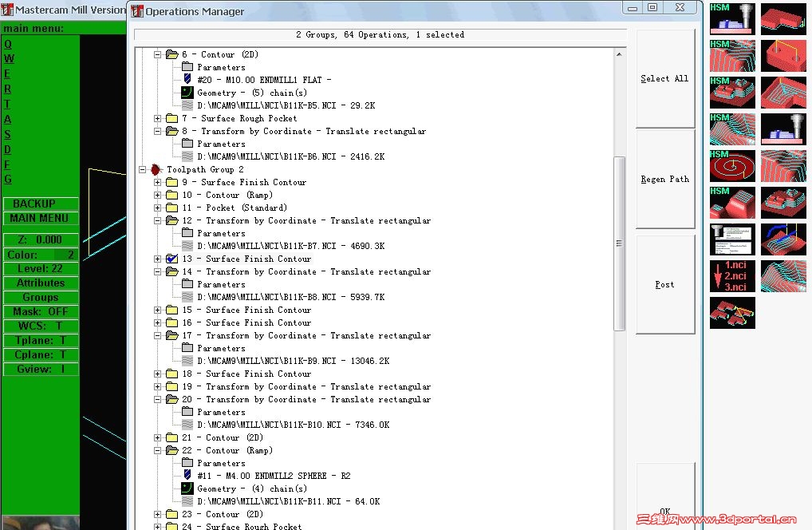
Task: Select folder icon of operation 18
Action: click(172, 374)
